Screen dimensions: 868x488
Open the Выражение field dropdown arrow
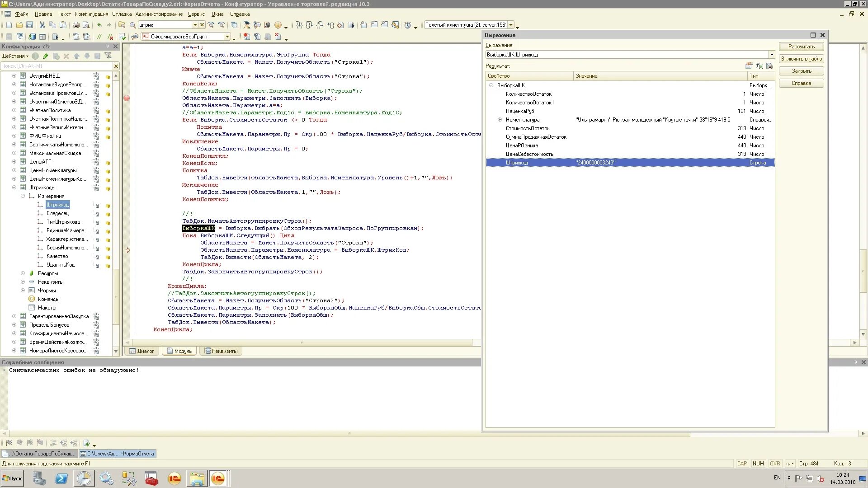coord(771,55)
